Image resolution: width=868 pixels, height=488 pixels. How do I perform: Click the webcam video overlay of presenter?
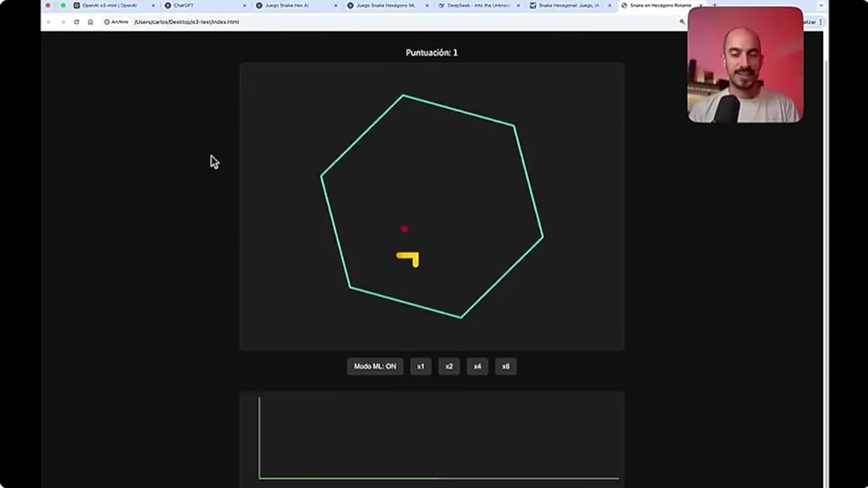pos(745,65)
